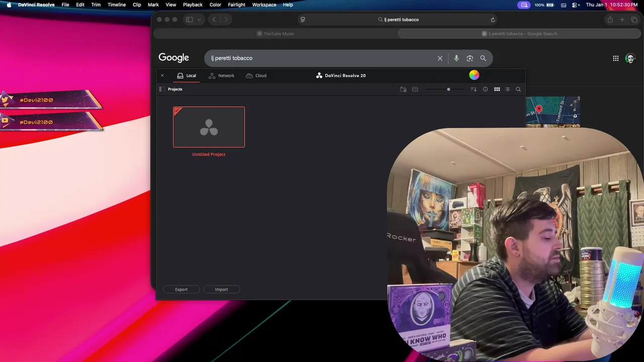The width and height of the screenshot is (644, 362).
Task: Open the Timeline menu
Action: (x=117, y=5)
